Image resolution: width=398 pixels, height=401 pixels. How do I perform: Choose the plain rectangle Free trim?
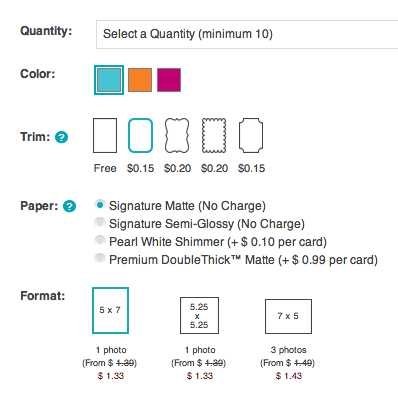click(105, 135)
